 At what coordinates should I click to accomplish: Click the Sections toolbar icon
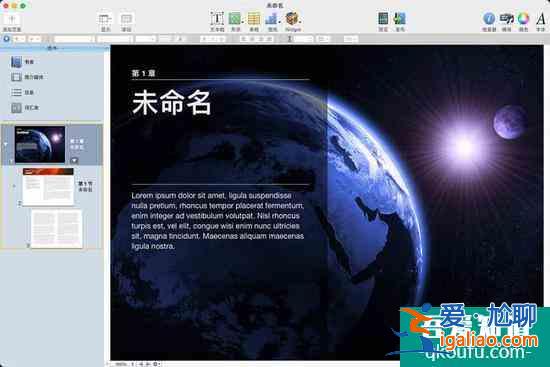pos(126,21)
